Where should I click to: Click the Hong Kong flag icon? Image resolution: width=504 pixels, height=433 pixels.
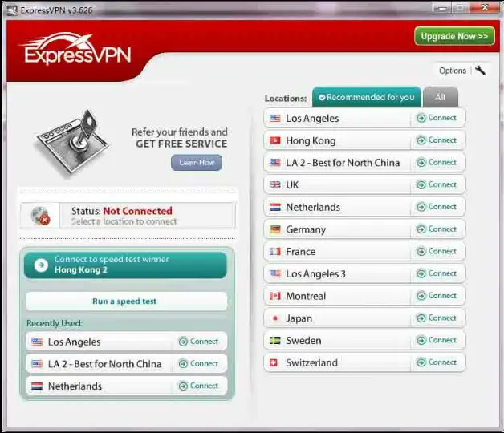(x=274, y=140)
